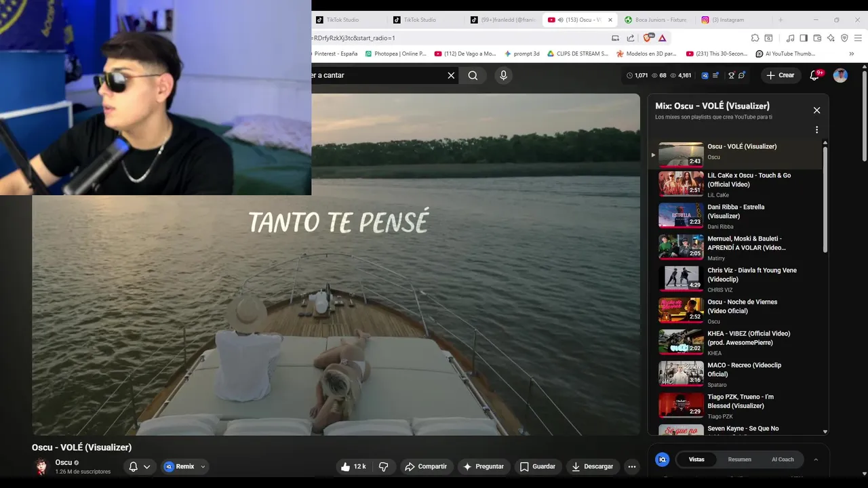Screen dimensions: 868x488
Task: Open Photopea bookmark
Action: coord(396,54)
